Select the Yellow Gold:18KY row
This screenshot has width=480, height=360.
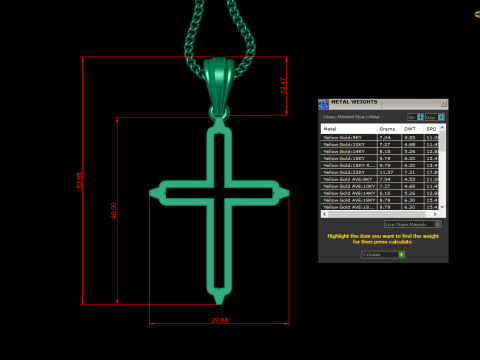[x=380, y=158]
